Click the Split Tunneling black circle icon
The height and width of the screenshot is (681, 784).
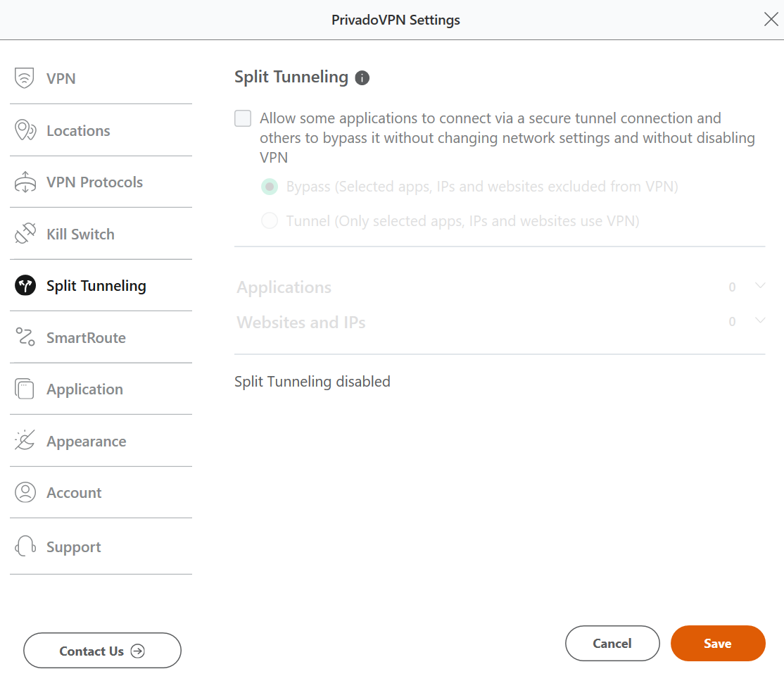click(x=25, y=285)
